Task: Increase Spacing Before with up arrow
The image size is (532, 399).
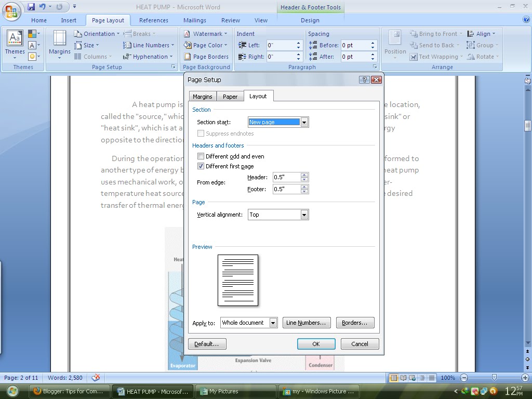Action: [x=373, y=43]
